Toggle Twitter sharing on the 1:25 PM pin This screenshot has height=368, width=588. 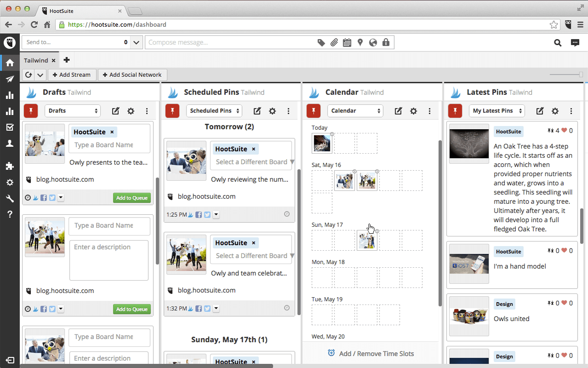coord(207,214)
